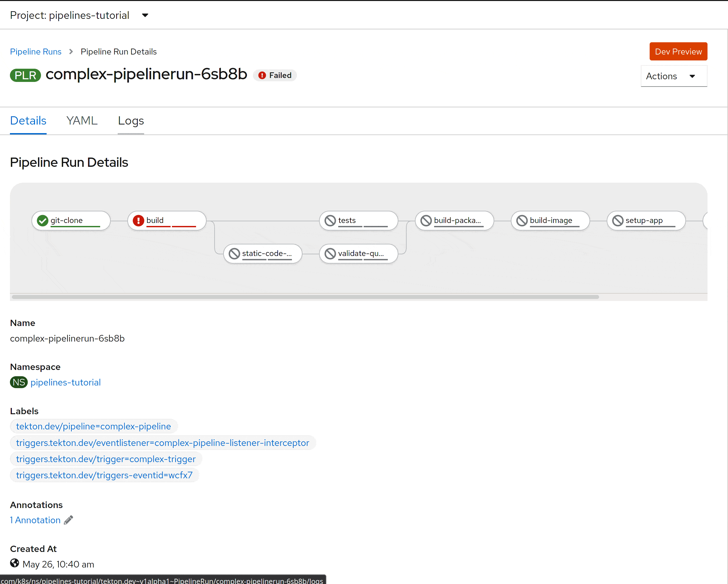Click the pipeline graph's horizontal scrollbar
The image size is (728, 584).
[x=305, y=297]
